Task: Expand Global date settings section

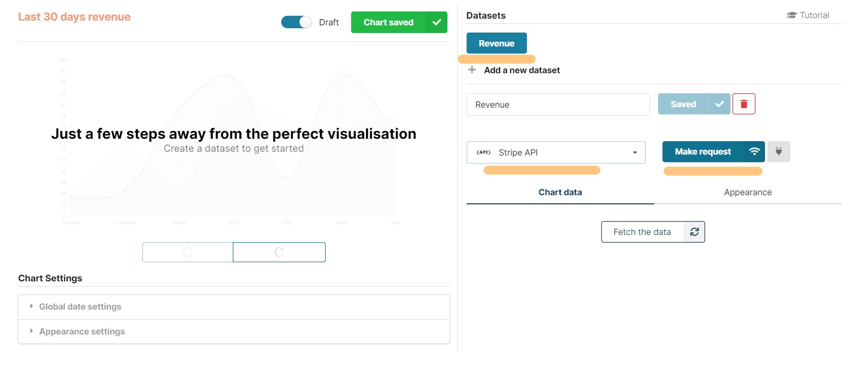Action: tap(80, 307)
